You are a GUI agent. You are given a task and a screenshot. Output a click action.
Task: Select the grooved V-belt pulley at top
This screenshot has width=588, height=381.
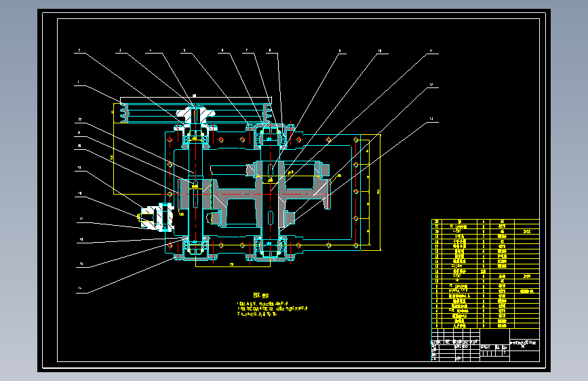point(196,113)
